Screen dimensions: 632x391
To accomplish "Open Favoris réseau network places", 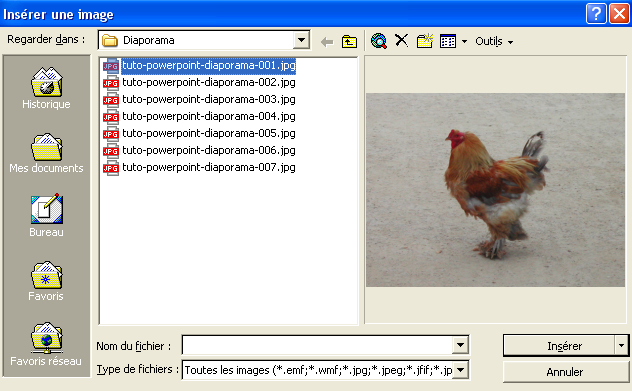I will pyautogui.click(x=46, y=344).
